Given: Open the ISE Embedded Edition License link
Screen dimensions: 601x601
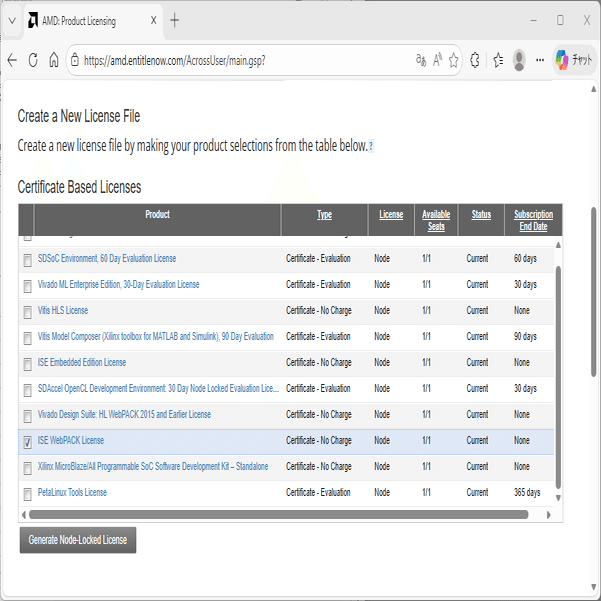Looking at the screenshot, I should [x=82, y=363].
